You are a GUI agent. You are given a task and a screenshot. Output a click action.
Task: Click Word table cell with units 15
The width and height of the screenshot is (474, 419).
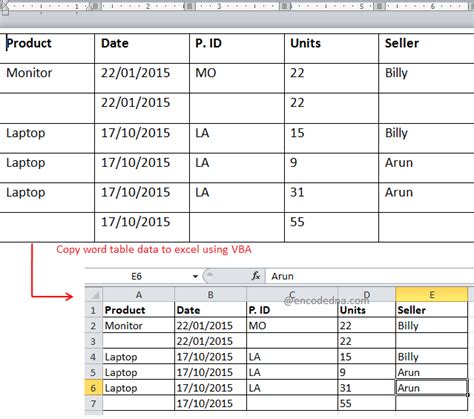[x=331, y=138]
